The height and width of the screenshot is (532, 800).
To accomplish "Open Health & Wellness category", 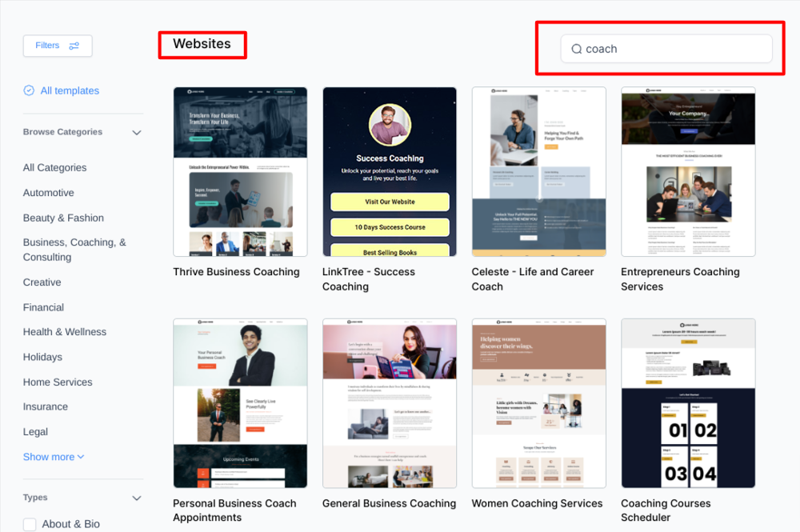I will [x=65, y=332].
